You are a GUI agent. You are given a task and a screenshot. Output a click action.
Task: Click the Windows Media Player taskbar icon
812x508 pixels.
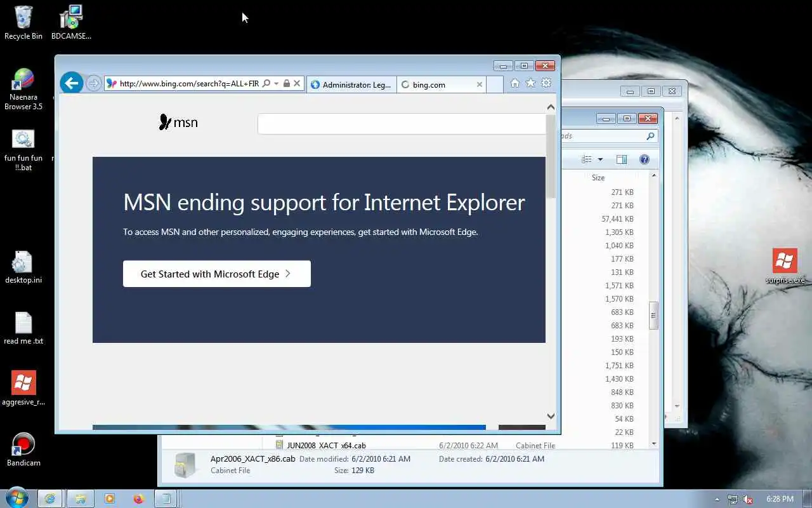pos(110,499)
